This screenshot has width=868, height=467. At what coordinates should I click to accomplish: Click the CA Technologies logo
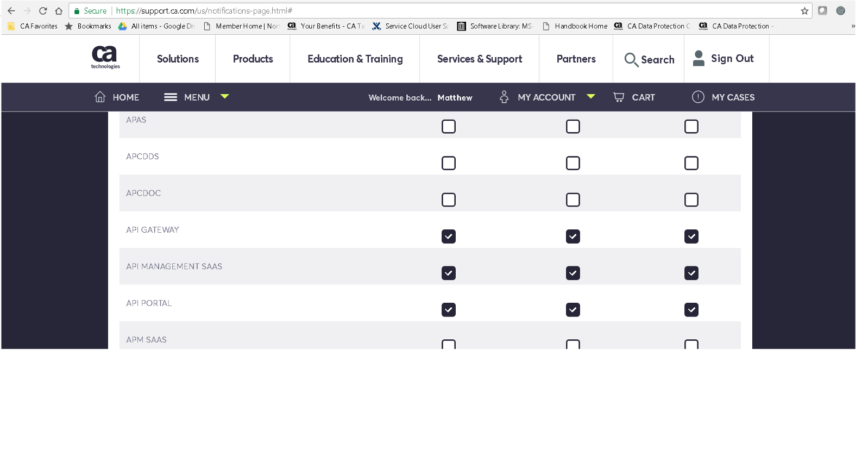[x=105, y=57]
